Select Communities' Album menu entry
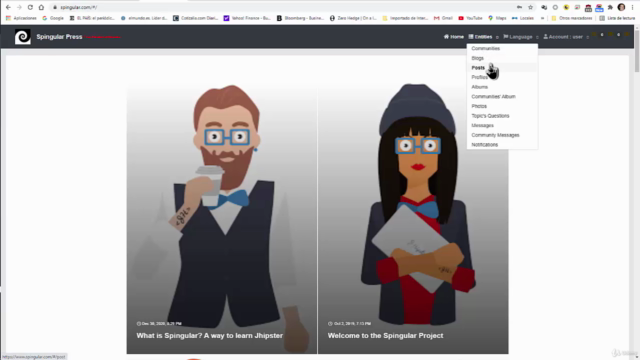The image size is (640, 360). pyautogui.click(x=493, y=97)
